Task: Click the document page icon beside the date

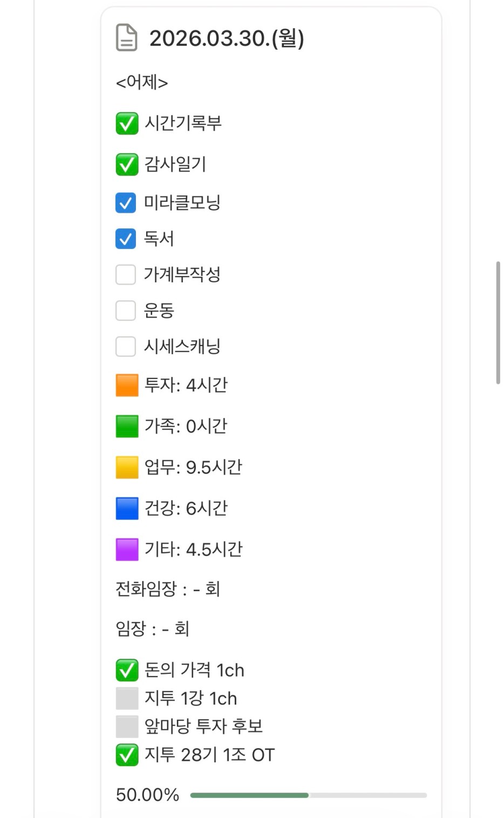Action: point(127,38)
